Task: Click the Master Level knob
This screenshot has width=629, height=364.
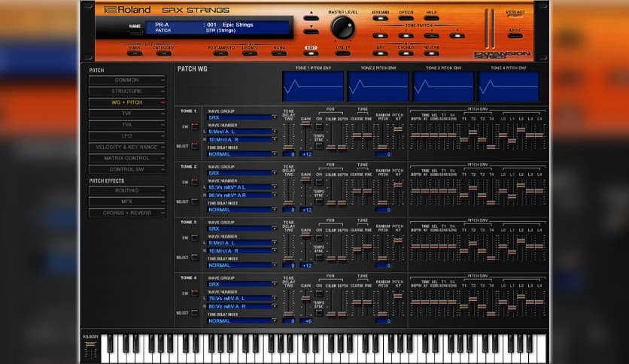Action: [x=342, y=28]
